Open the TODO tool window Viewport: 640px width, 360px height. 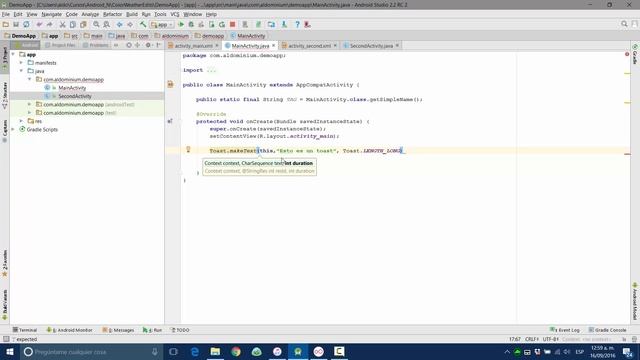pos(180,330)
